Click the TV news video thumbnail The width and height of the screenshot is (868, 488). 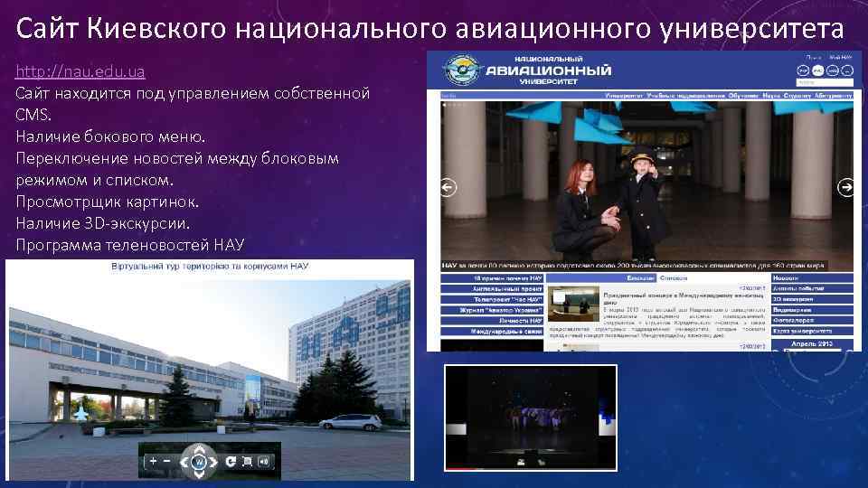click(x=531, y=418)
